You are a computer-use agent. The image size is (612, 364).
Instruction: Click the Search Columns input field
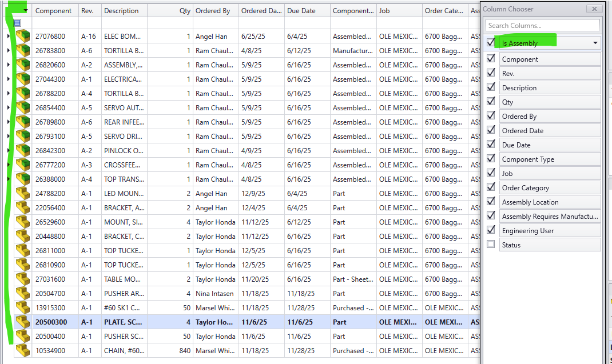(542, 26)
